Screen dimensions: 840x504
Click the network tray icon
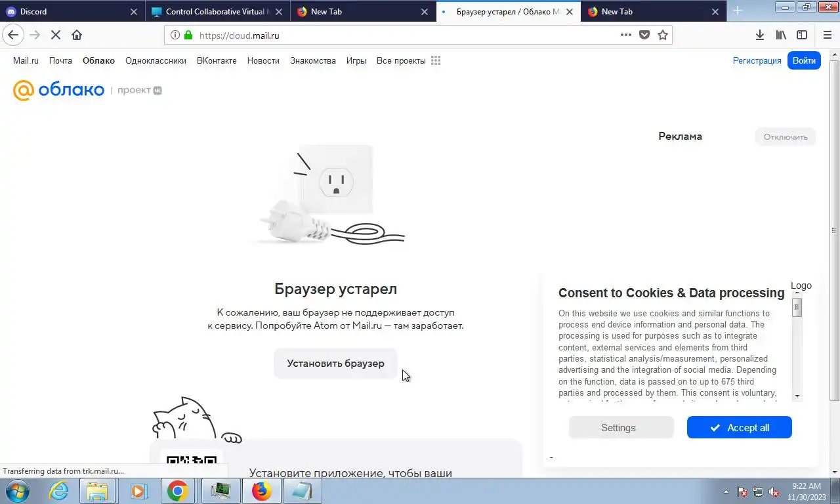758,492
